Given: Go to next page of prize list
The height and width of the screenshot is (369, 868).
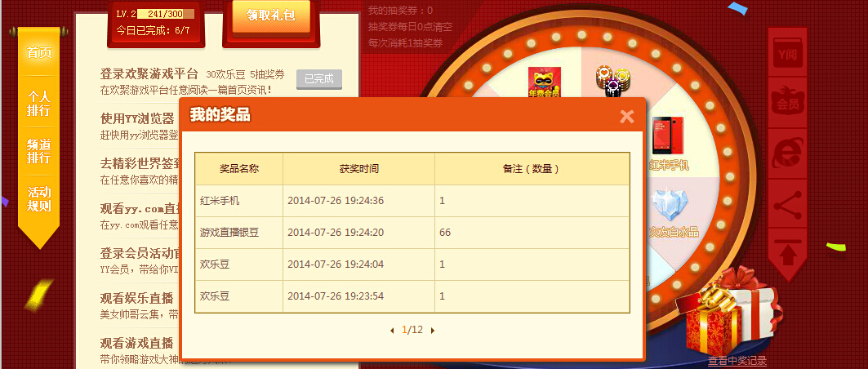Looking at the screenshot, I should pyautogui.click(x=433, y=331).
